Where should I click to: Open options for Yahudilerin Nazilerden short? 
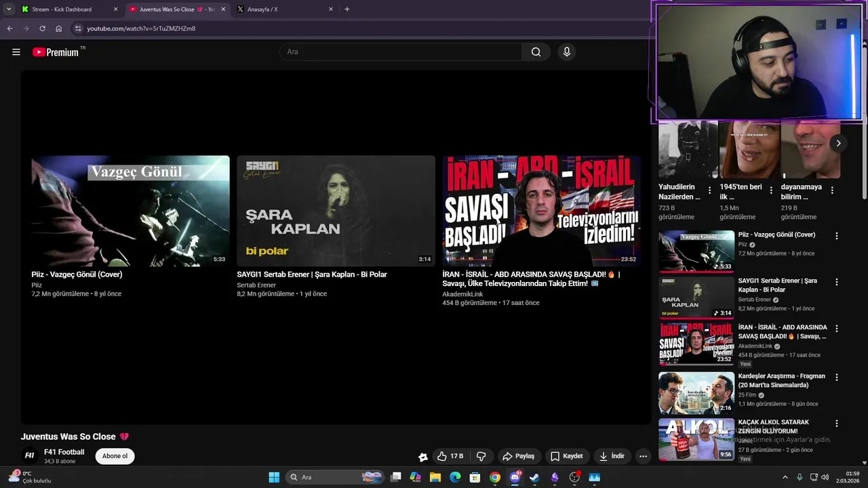coord(709,190)
